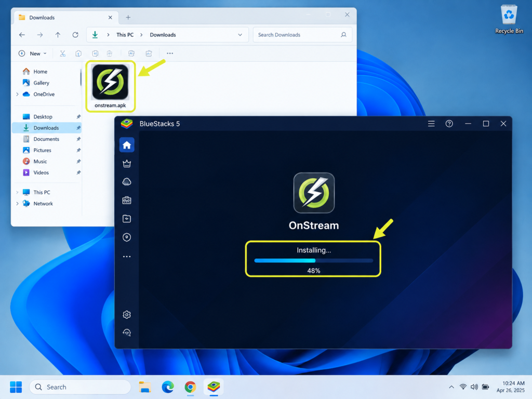Open the location pin icon in BlueStacks sidebar
532x399 pixels.
click(x=127, y=237)
